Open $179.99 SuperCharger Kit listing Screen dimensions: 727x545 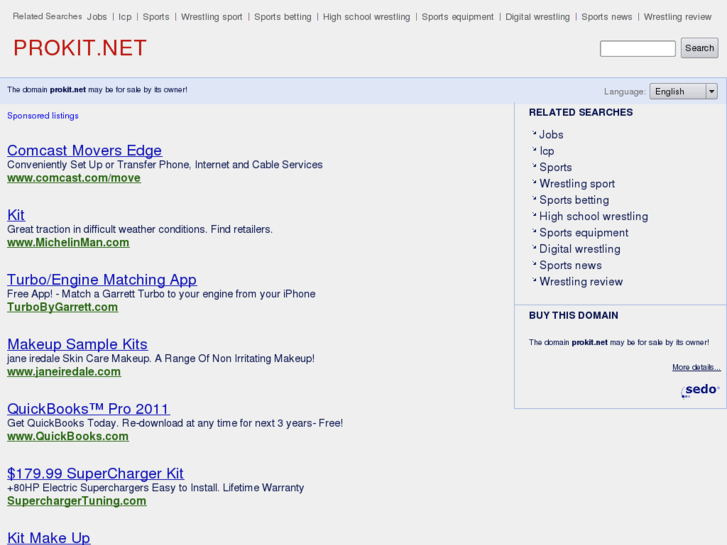[95, 473]
